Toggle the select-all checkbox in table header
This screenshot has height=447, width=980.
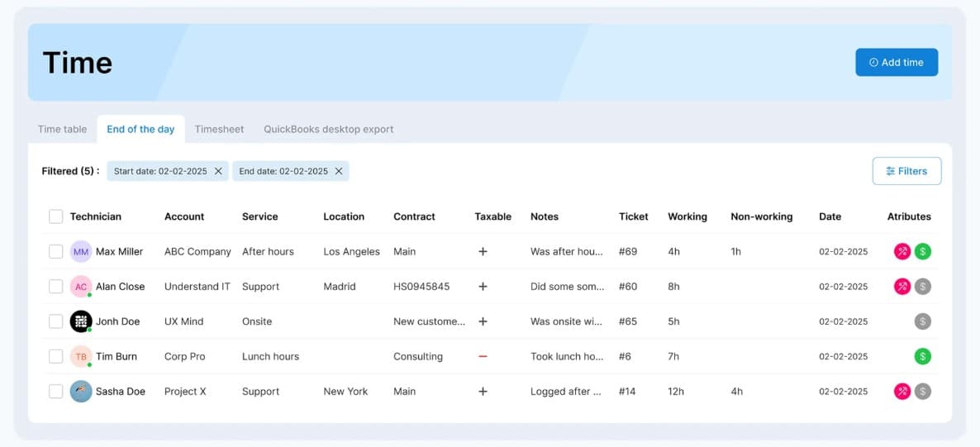[x=55, y=216]
